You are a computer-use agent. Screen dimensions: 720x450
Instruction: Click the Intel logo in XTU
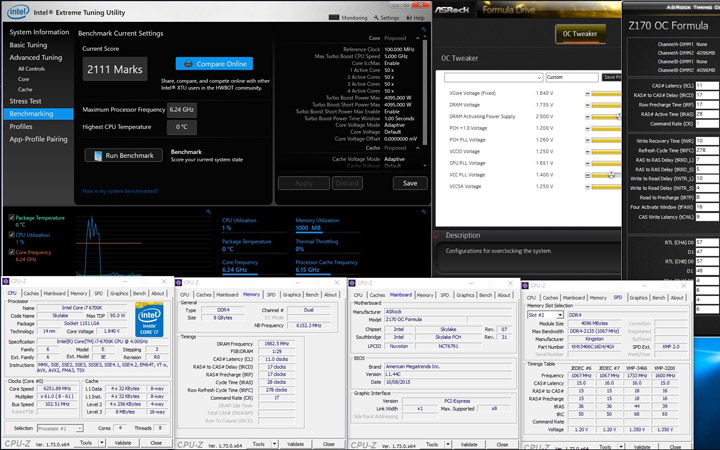coord(19,10)
